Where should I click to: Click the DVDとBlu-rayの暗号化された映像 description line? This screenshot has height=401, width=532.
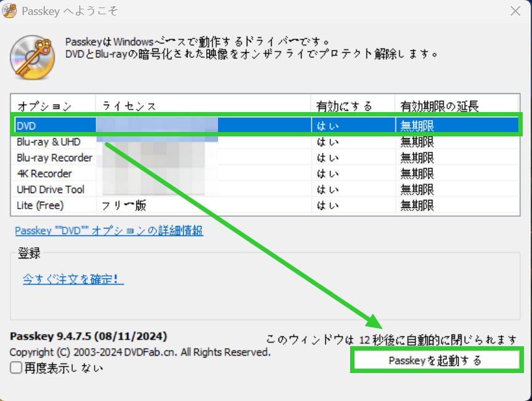252,54
